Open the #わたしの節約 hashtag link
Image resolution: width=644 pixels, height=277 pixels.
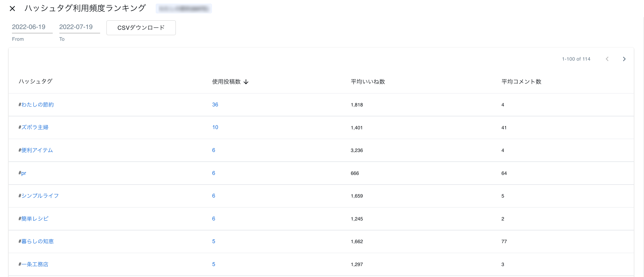point(37,105)
